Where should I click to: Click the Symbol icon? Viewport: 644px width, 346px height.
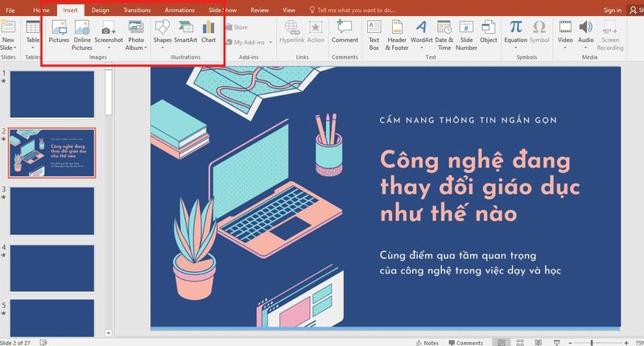pos(539,27)
